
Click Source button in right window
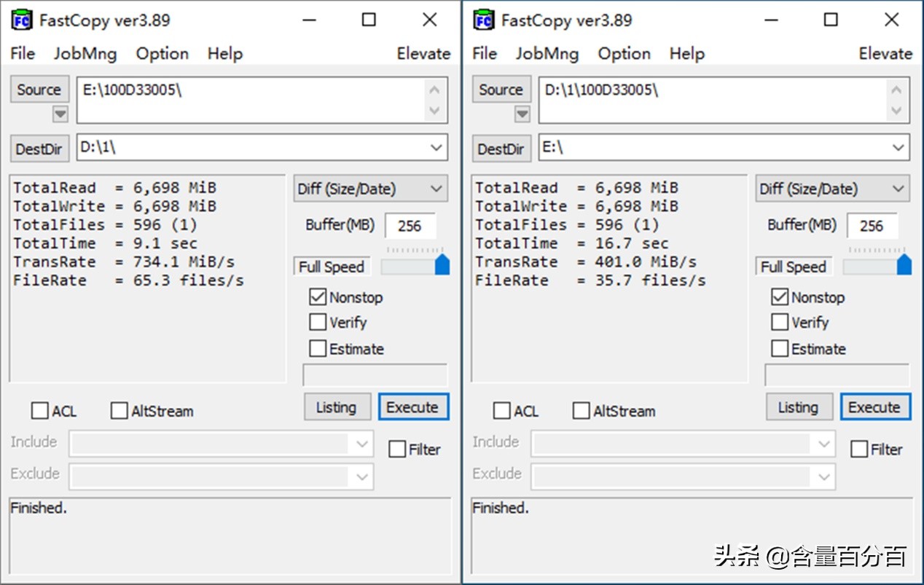tap(501, 90)
